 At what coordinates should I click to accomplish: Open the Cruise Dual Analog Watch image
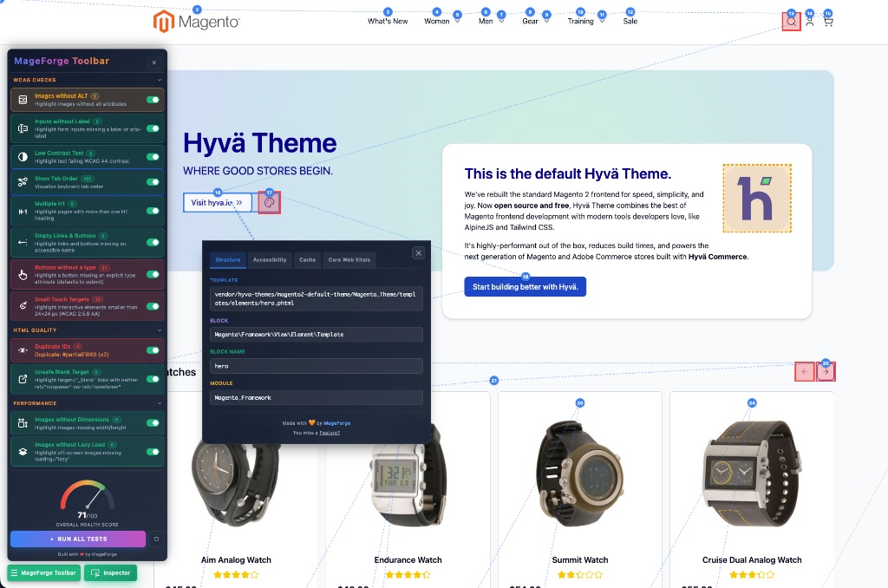(752, 474)
